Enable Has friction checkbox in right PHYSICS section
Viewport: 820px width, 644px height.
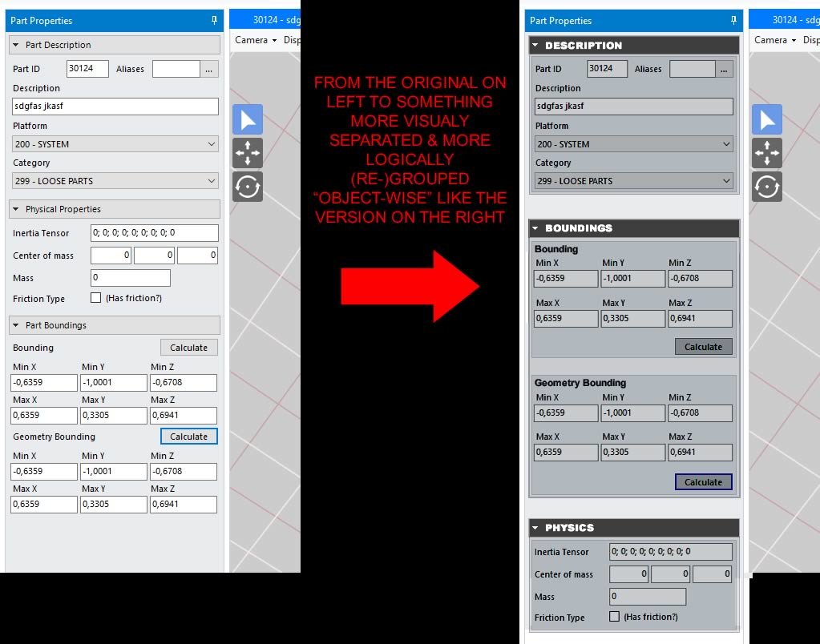click(x=615, y=617)
